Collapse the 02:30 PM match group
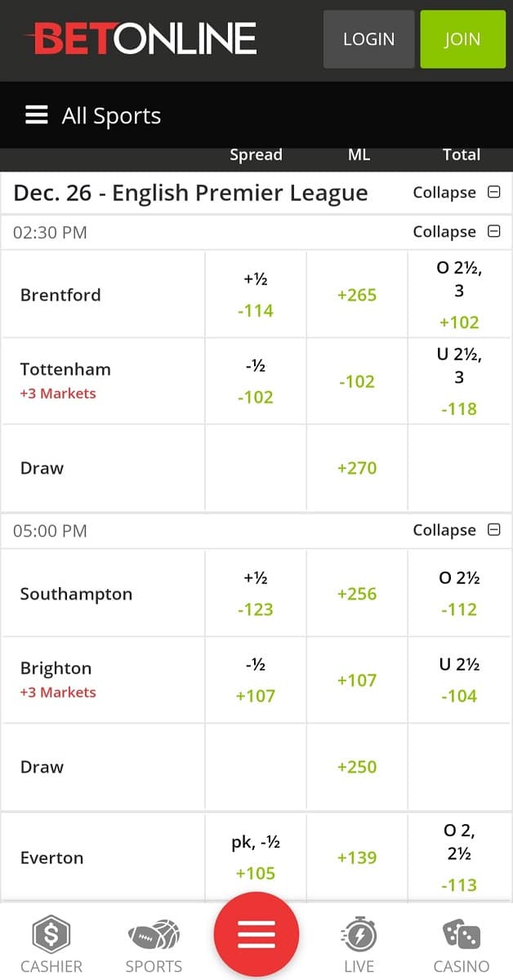513x980 pixels. pos(457,232)
